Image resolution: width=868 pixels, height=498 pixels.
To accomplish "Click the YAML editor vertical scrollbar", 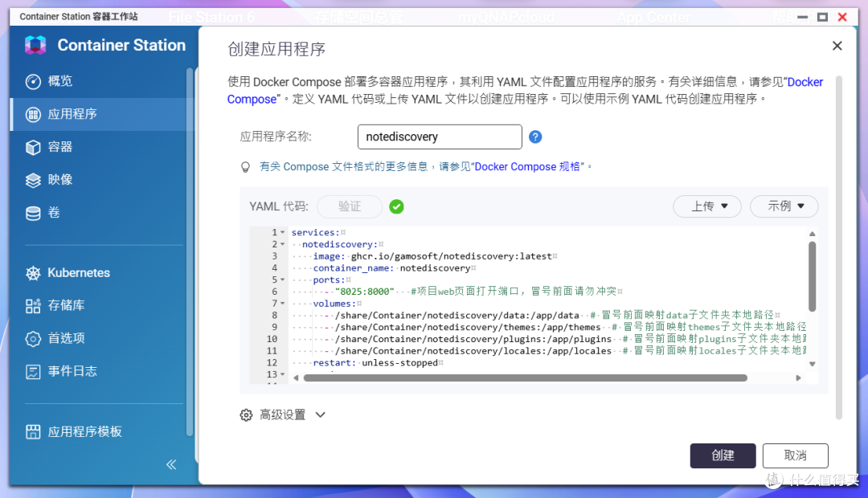I will [x=812, y=276].
